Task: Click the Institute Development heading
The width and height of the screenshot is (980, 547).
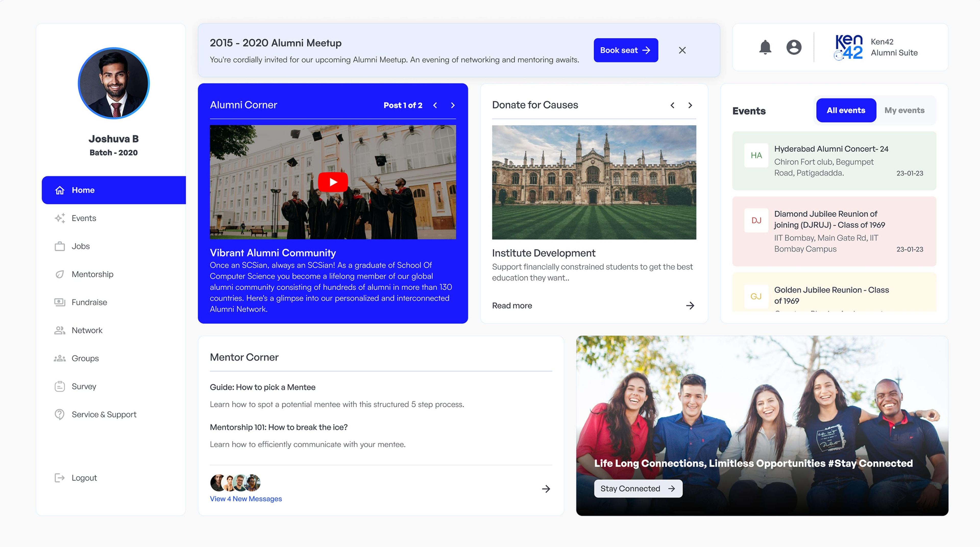Action: click(544, 253)
